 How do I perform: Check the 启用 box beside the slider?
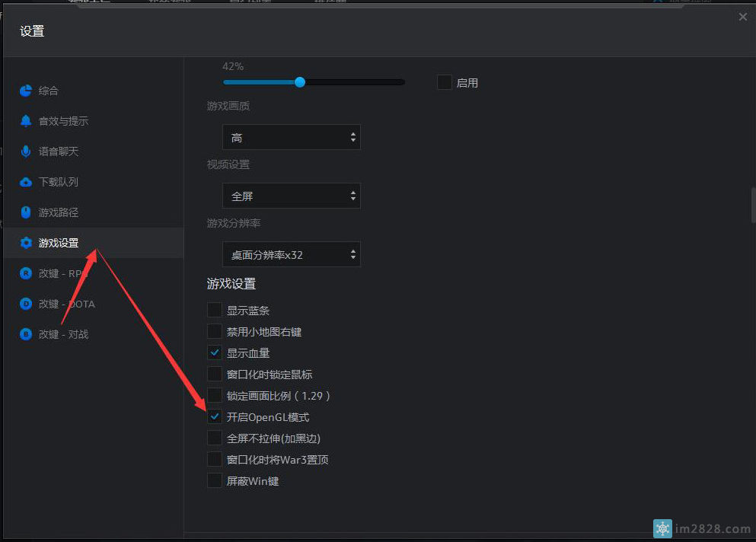tap(445, 82)
